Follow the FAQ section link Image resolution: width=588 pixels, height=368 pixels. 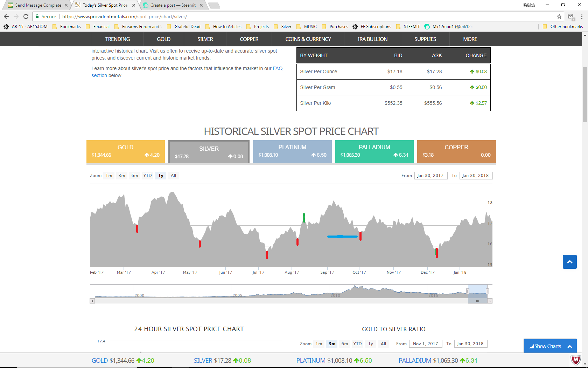pyautogui.click(x=187, y=72)
